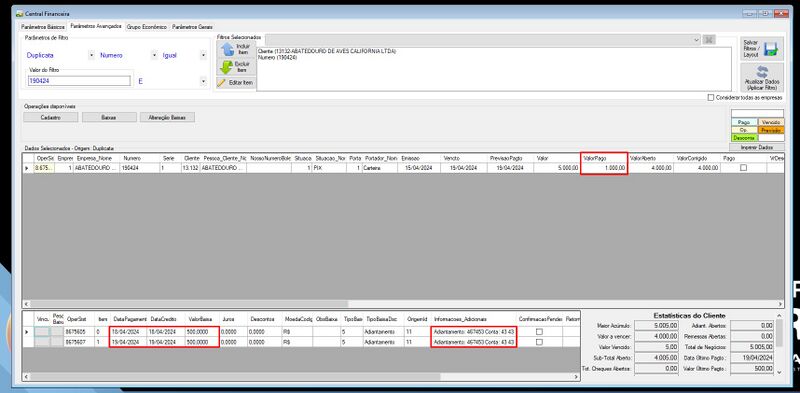Click the Imprimir Dados button
The height and width of the screenshot is (393, 800).
757,147
